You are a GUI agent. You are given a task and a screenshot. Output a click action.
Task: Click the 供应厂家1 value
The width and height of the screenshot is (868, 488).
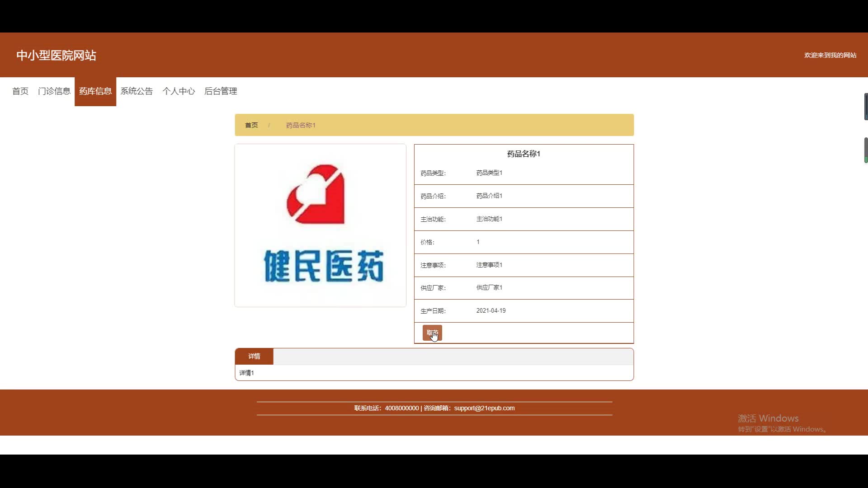[x=489, y=288]
